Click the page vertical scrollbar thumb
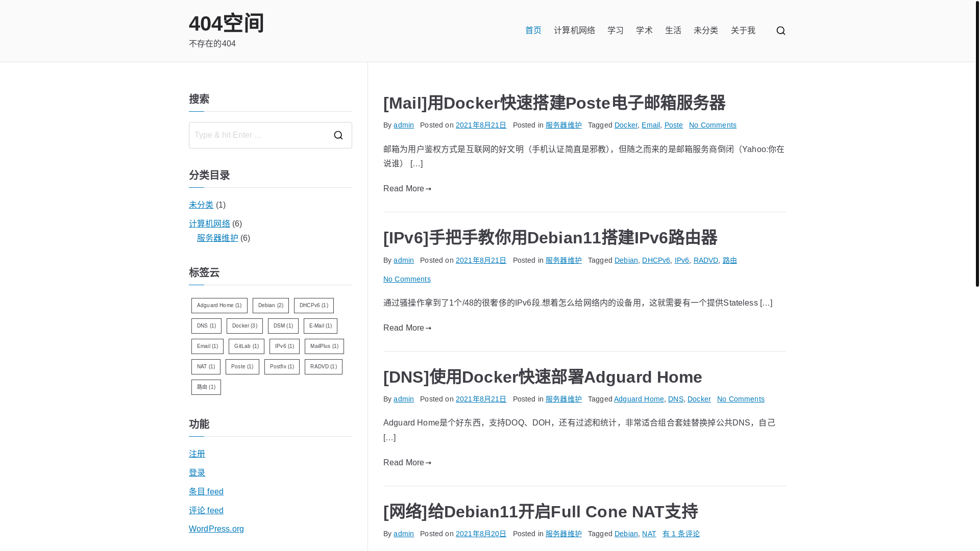 [x=977, y=143]
